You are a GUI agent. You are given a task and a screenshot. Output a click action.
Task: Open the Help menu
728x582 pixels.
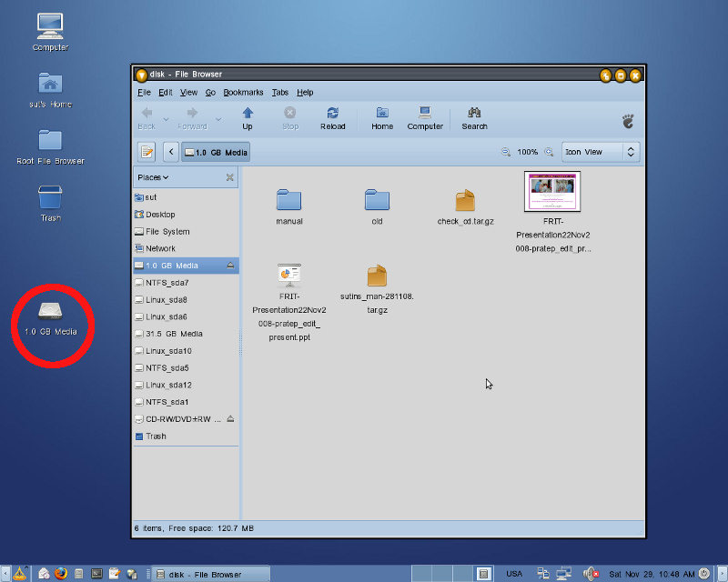point(305,93)
